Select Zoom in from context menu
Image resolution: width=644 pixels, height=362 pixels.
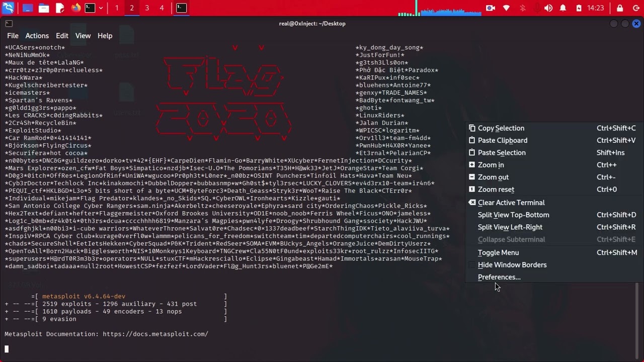pyautogui.click(x=553, y=165)
